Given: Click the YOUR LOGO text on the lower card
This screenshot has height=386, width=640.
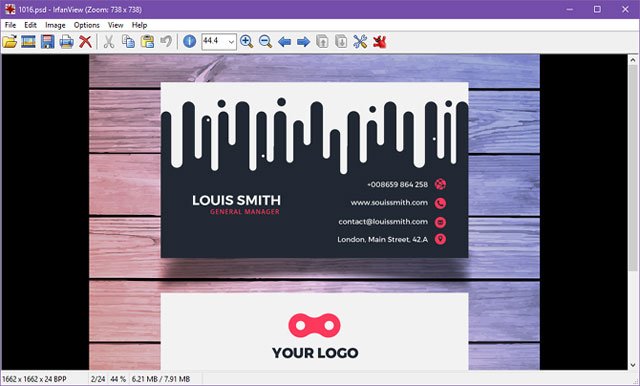Looking at the screenshot, I should [x=315, y=353].
